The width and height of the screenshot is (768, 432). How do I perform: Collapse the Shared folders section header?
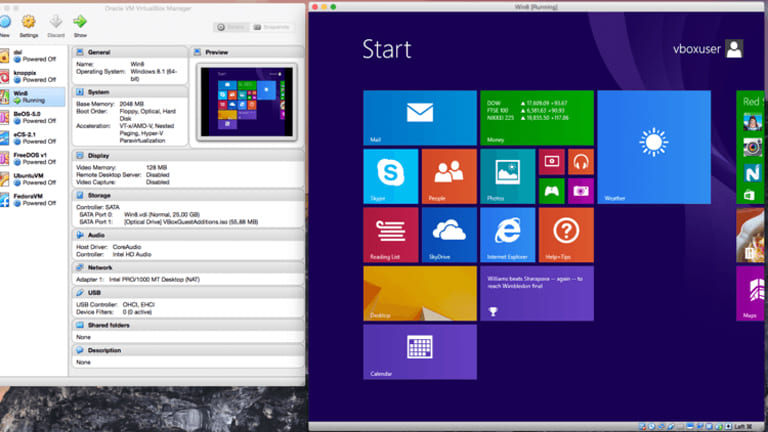tap(188, 325)
